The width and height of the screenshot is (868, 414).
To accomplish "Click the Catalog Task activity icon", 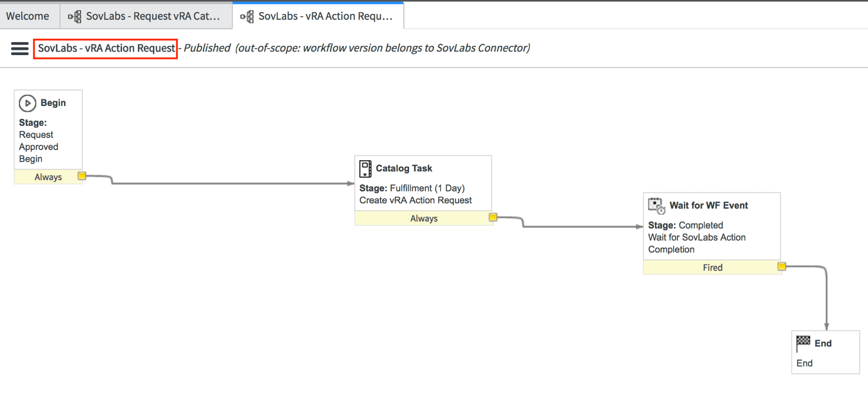I will coord(365,169).
